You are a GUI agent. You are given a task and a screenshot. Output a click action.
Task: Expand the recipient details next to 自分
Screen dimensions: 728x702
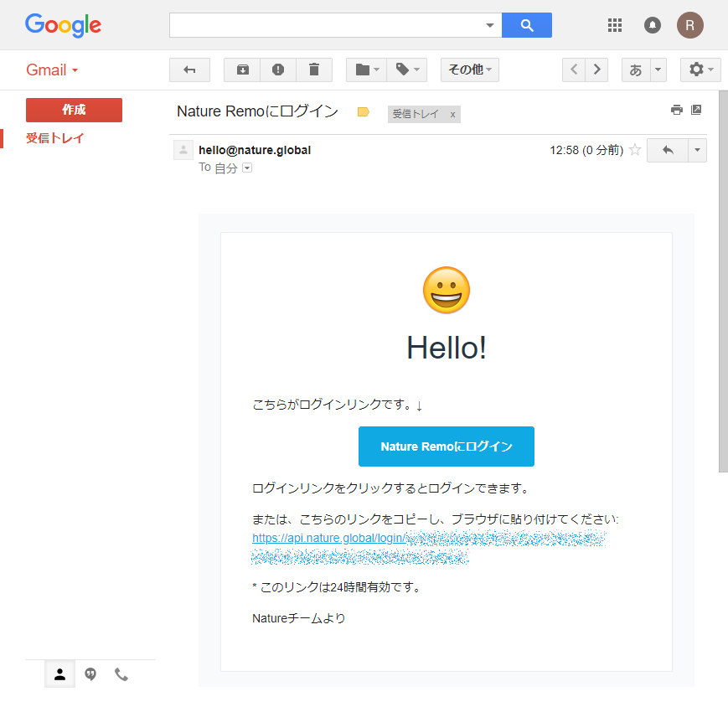[246, 168]
